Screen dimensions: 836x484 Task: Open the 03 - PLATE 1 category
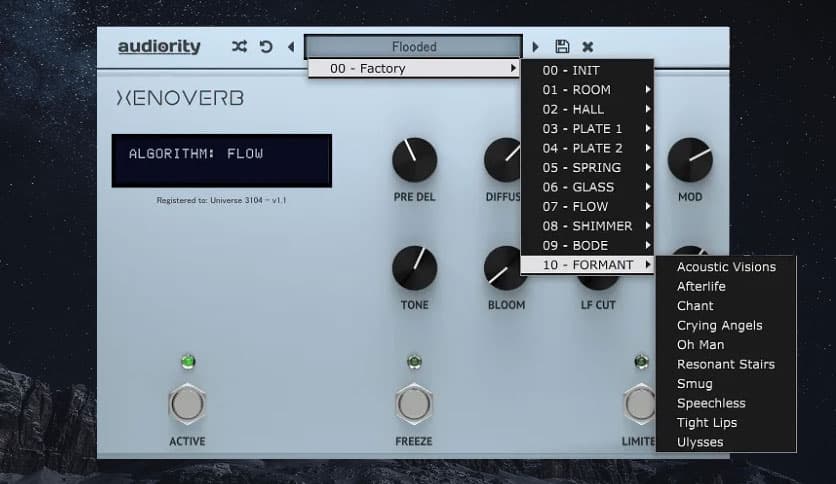(587, 128)
